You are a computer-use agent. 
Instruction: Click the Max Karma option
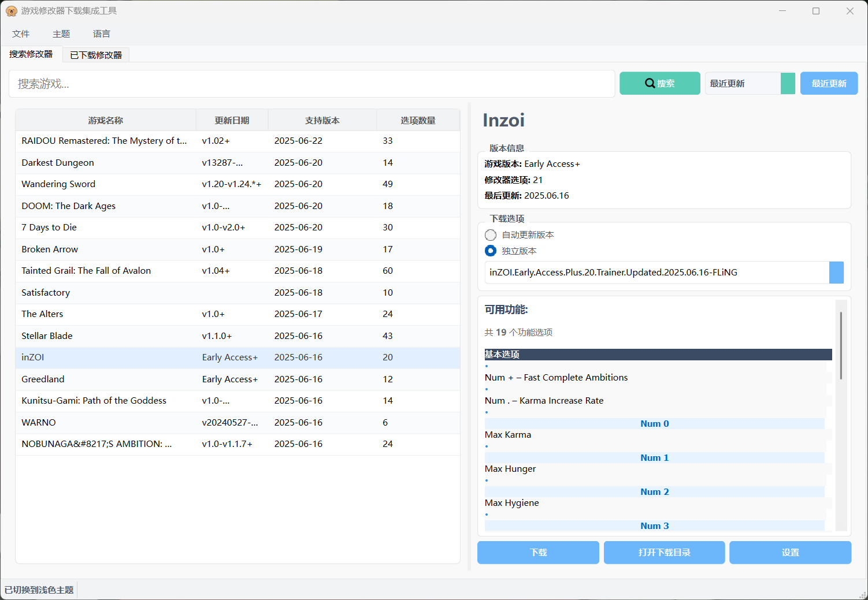coord(508,435)
